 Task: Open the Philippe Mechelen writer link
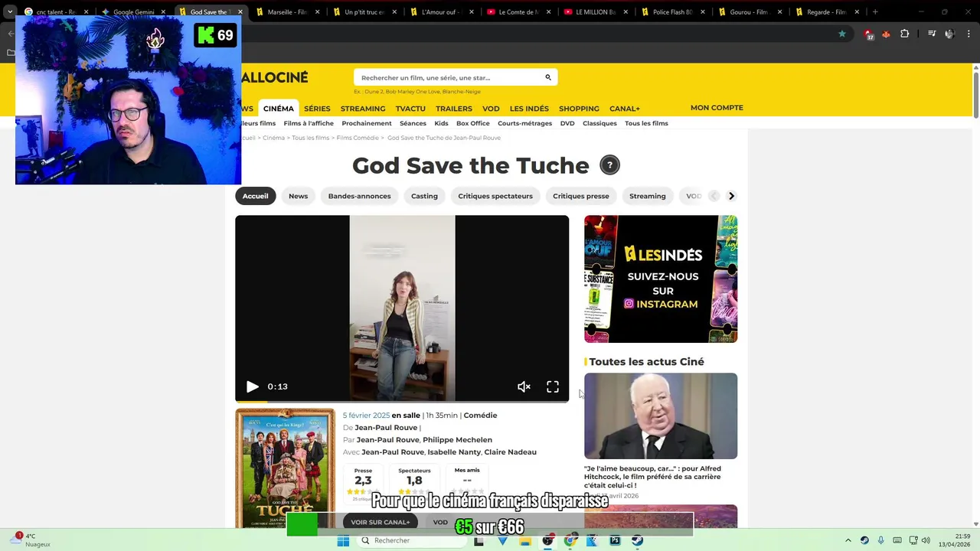[x=457, y=440]
